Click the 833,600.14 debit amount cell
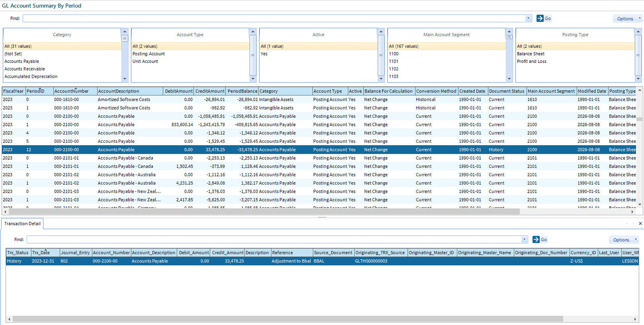 point(178,125)
